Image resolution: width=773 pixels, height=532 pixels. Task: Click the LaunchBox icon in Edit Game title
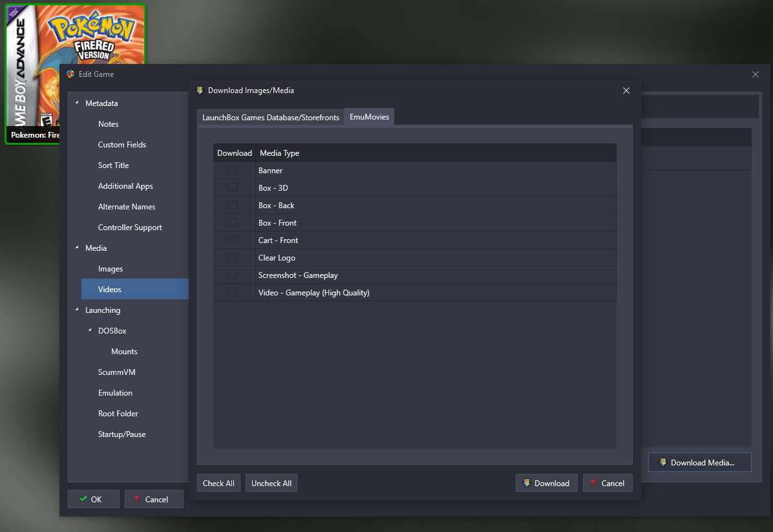tap(70, 74)
